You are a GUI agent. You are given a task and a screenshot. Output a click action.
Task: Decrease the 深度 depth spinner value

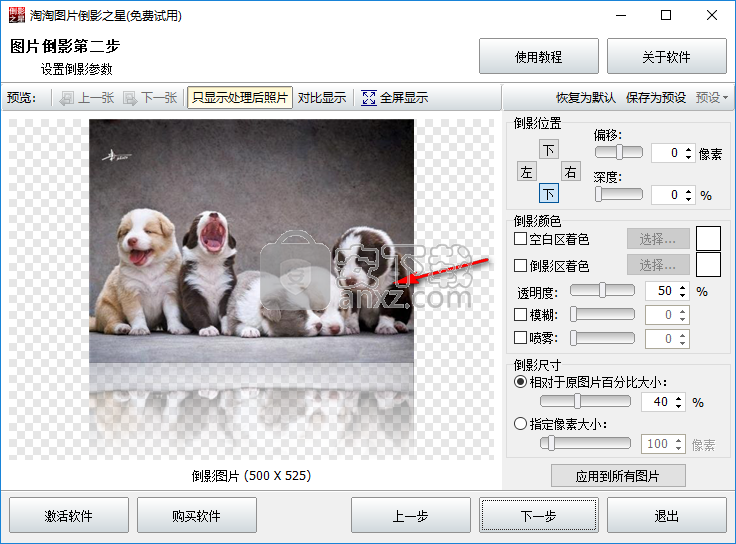pos(688,199)
